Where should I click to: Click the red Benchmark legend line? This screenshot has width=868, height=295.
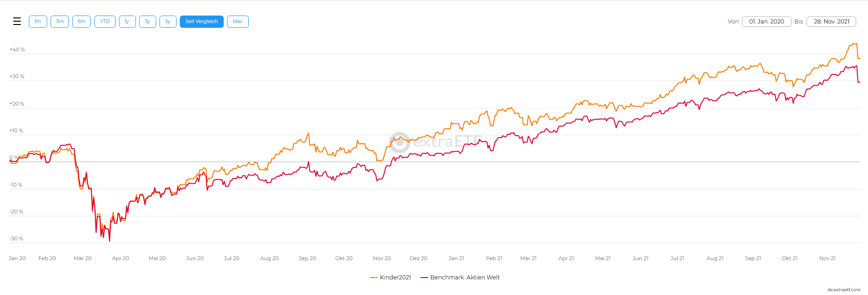pos(424,278)
